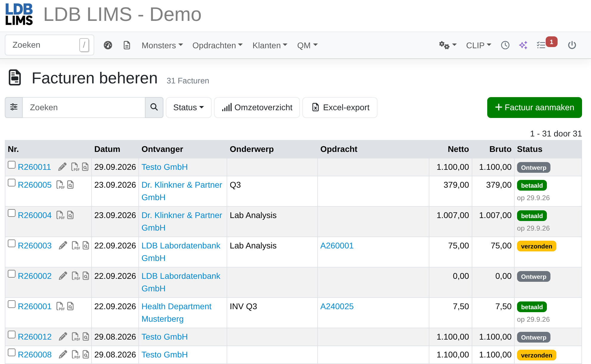The width and height of the screenshot is (591, 364).
Task: Expand the CLIP dropdown
Action: coord(479,45)
